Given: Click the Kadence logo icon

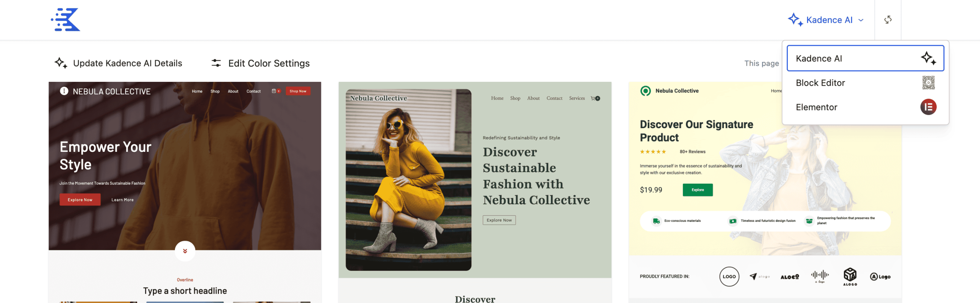Looking at the screenshot, I should (x=65, y=20).
